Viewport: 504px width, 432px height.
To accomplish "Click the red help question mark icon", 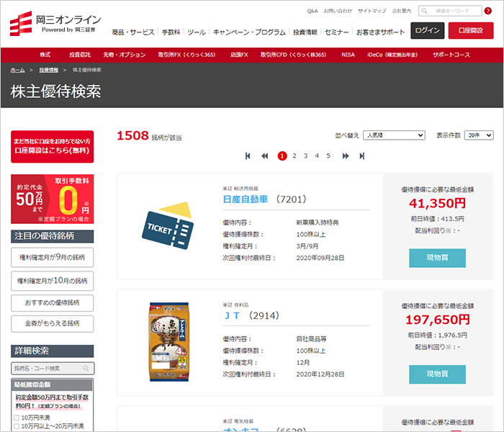I will click(x=488, y=11).
